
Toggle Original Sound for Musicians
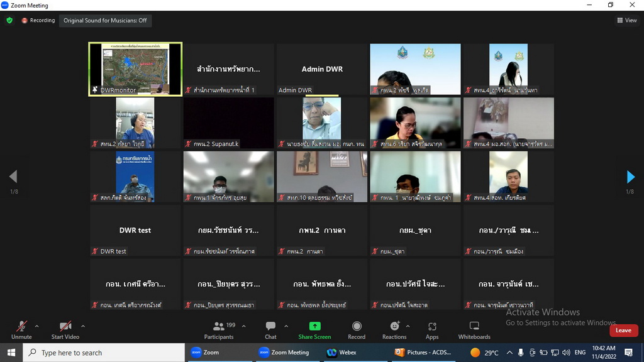point(105,21)
